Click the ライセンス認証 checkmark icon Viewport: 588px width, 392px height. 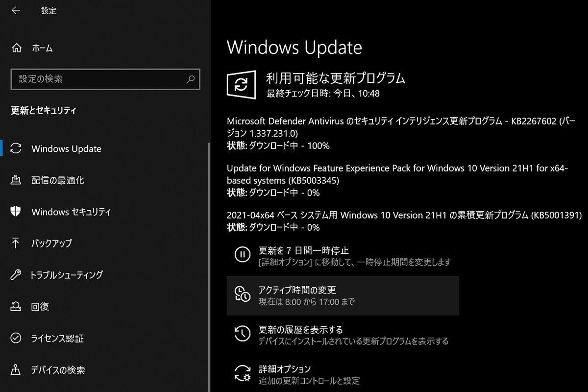click(x=16, y=338)
